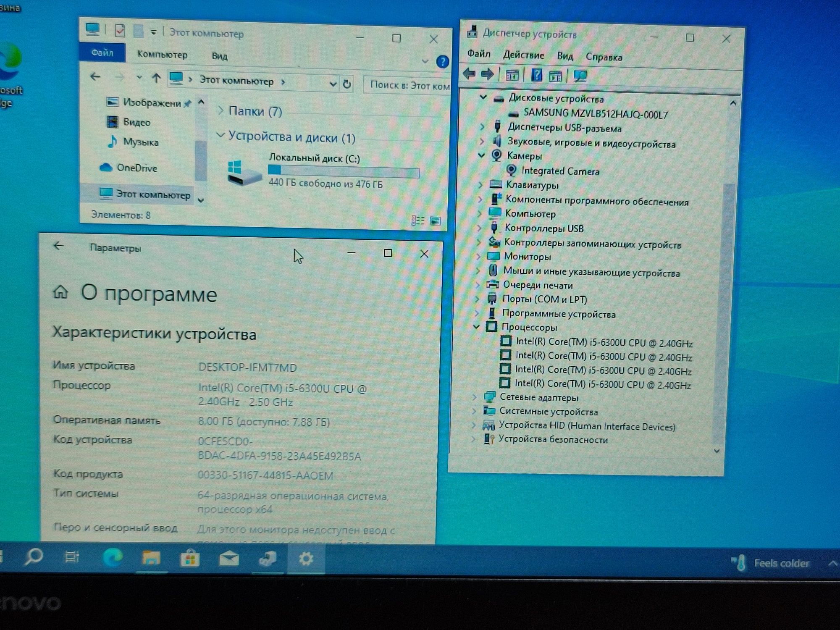Expand Диспетчеры USB-разъема node

click(x=482, y=126)
